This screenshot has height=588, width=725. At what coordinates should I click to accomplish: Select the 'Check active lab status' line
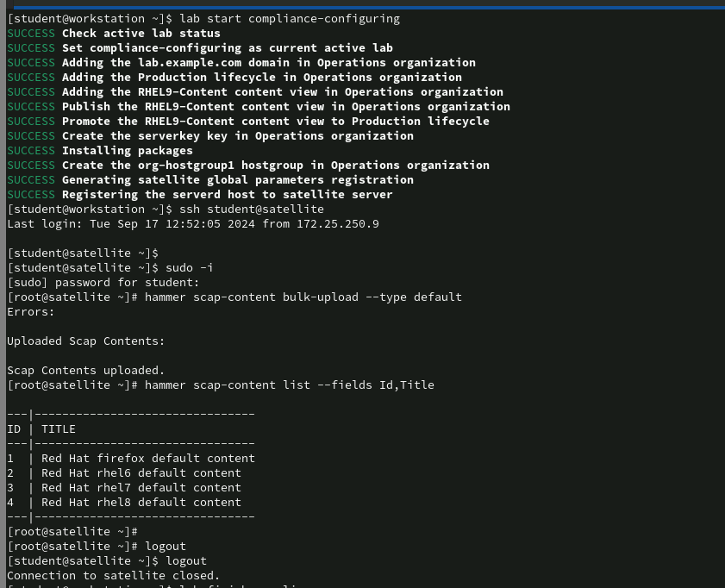pyautogui.click(x=141, y=33)
